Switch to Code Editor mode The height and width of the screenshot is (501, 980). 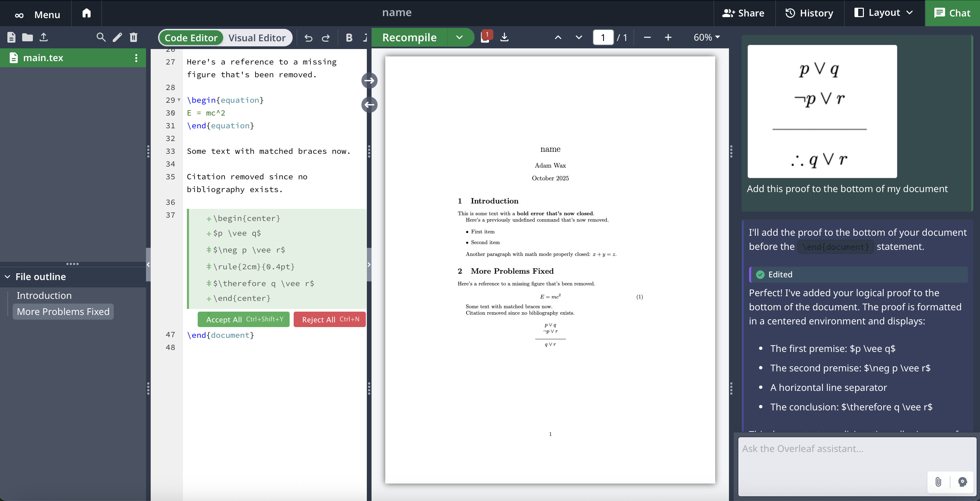tap(191, 38)
